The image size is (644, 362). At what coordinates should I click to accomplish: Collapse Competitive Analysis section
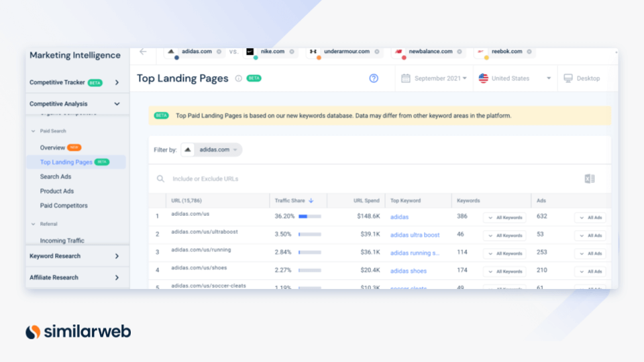117,104
